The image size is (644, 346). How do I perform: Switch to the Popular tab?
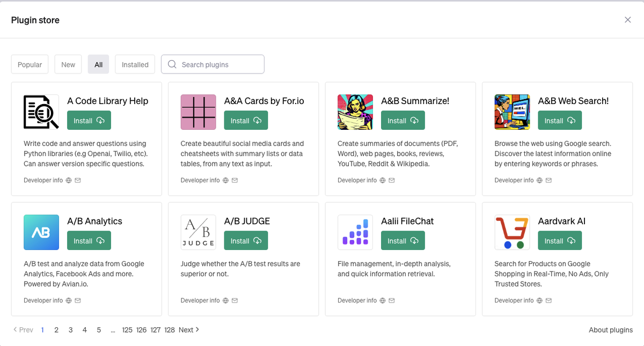(x=30, y=64)
